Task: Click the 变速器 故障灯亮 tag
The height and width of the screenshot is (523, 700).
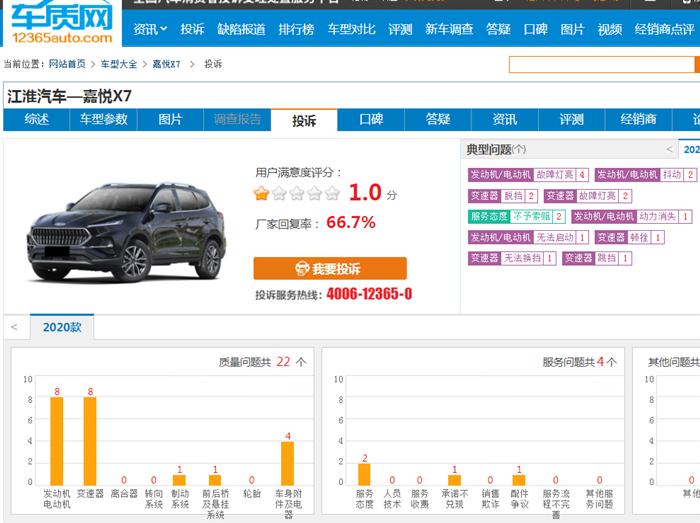Action: (588, 196)
